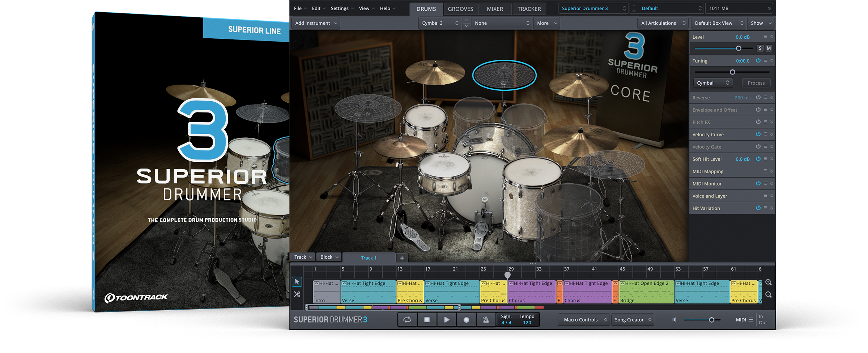Toggle the loop playback button
This screenshot has height=353, width=868.
(x=407, y=320)
